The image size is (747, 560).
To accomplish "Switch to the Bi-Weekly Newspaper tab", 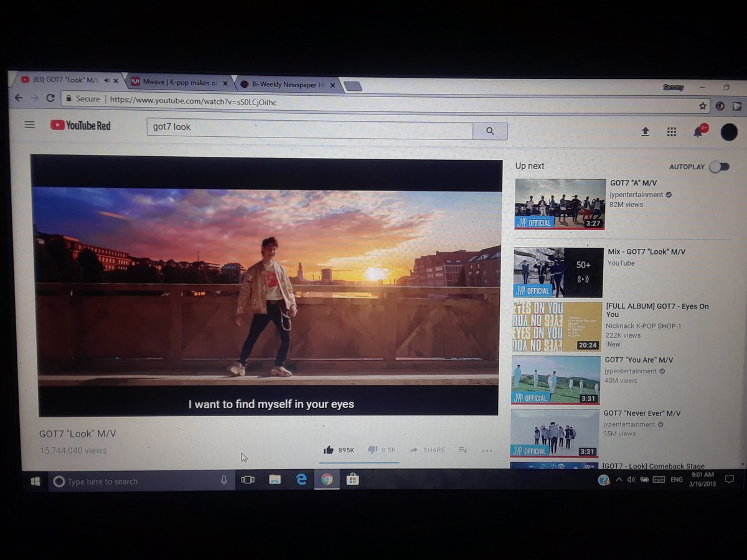I will point(288,84).
